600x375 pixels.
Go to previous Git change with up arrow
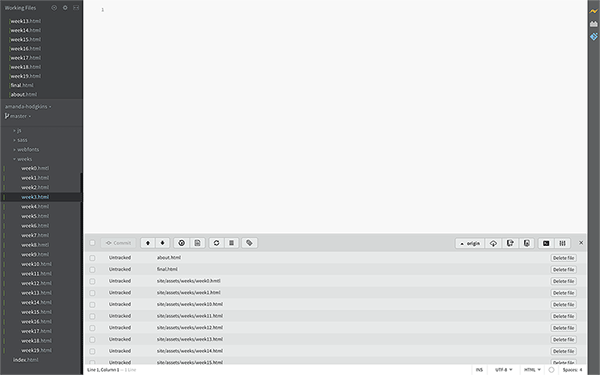click(x=148, y=243)
